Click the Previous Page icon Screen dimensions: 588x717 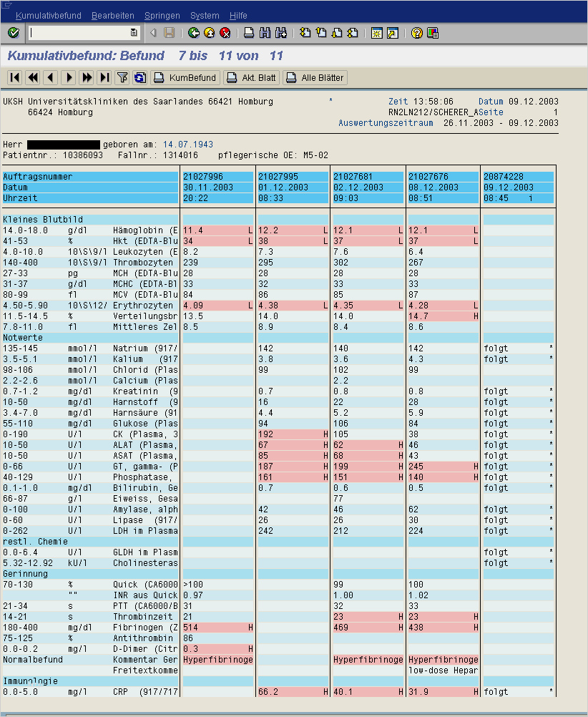coord(321,33)
